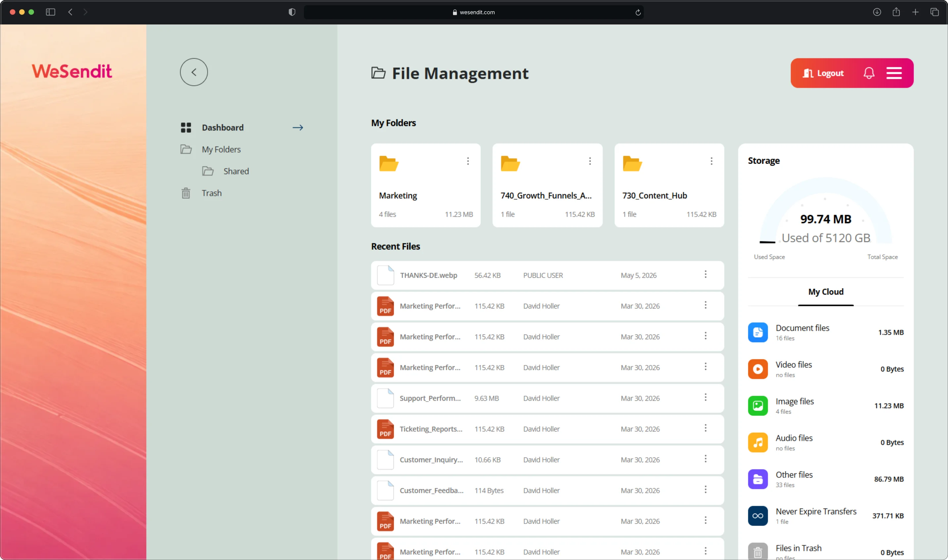Open options for the 730_Content_Hub folder

coord(711,161)
